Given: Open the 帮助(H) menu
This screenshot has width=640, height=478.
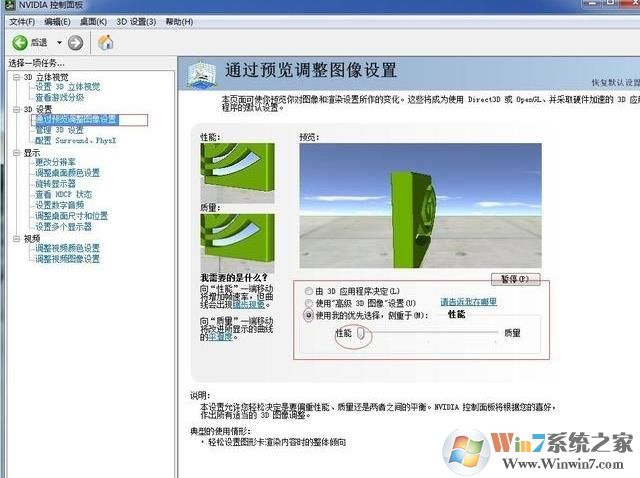Looking at the screenshot, I should click(179, 22).
